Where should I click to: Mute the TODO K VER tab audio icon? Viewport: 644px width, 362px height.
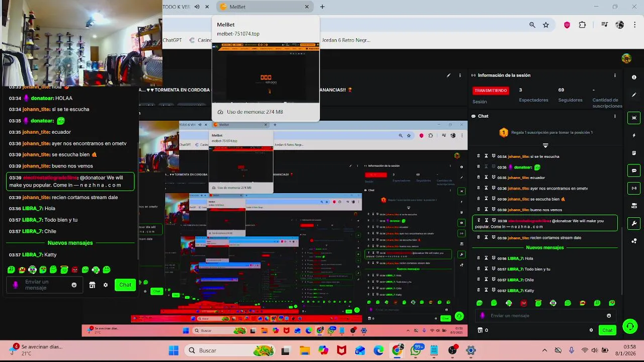197,7
